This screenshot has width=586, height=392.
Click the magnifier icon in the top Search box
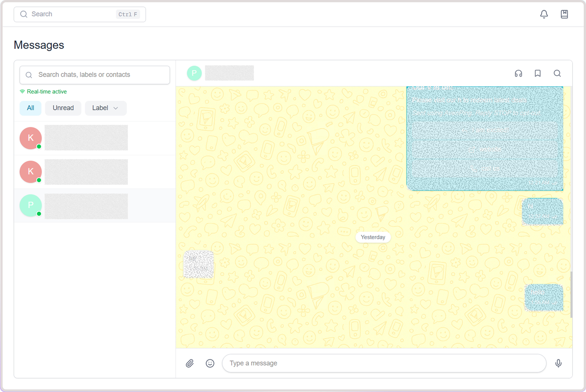(24, 14)
